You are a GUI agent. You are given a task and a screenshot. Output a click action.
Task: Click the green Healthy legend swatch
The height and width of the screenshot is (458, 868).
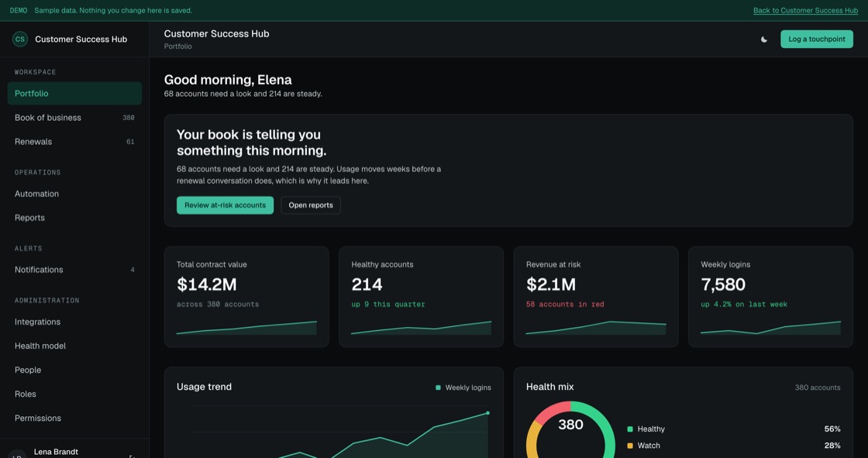[630, 429]
